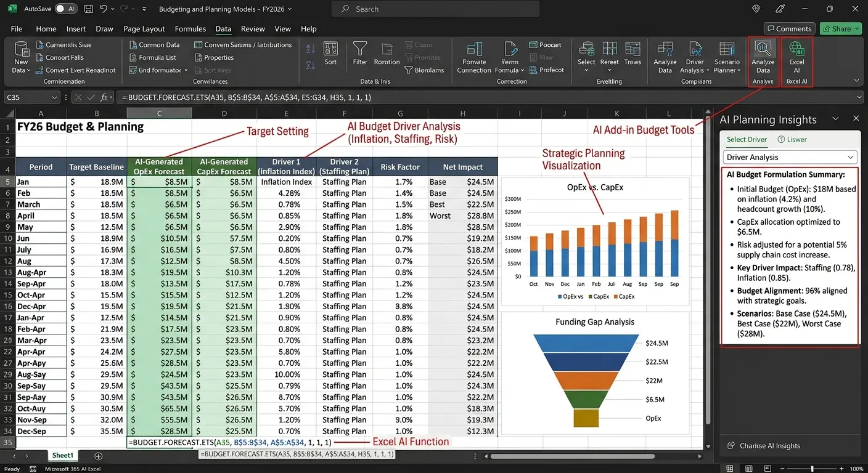868x473 pixels.
Task: Open the Comments pane
Action: (789, 29)
